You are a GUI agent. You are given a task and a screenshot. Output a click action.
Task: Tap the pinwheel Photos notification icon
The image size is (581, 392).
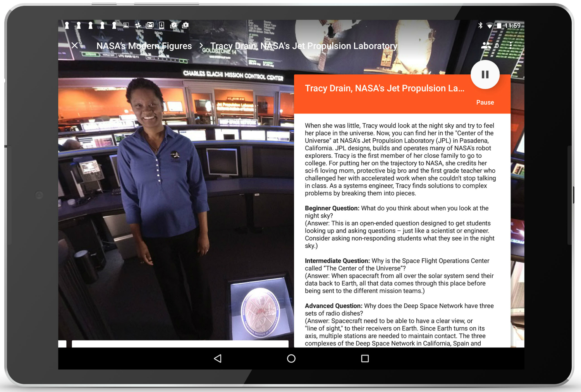pos(138,25)
